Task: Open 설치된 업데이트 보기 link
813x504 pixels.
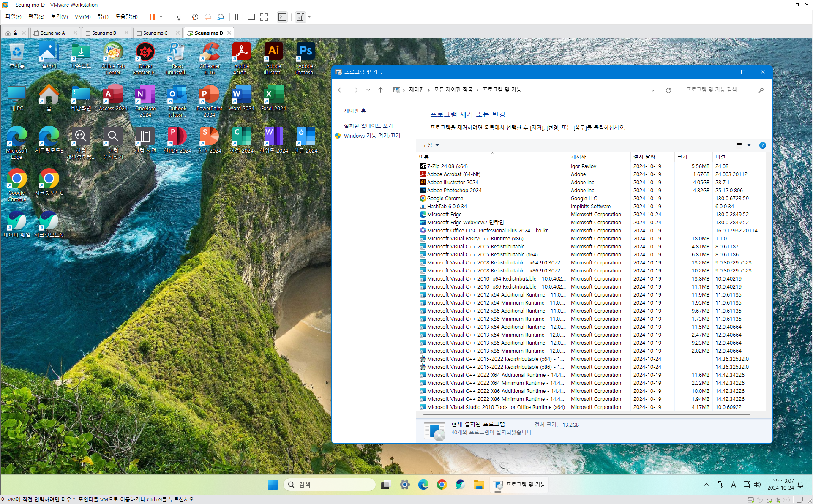Action: point(368,126)
